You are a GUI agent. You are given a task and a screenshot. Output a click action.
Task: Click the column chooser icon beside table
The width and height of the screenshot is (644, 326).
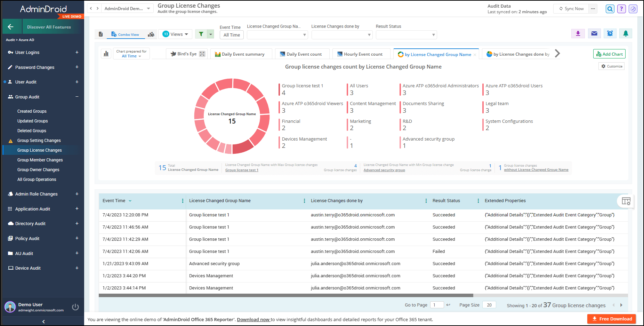(x=626, y=201)
